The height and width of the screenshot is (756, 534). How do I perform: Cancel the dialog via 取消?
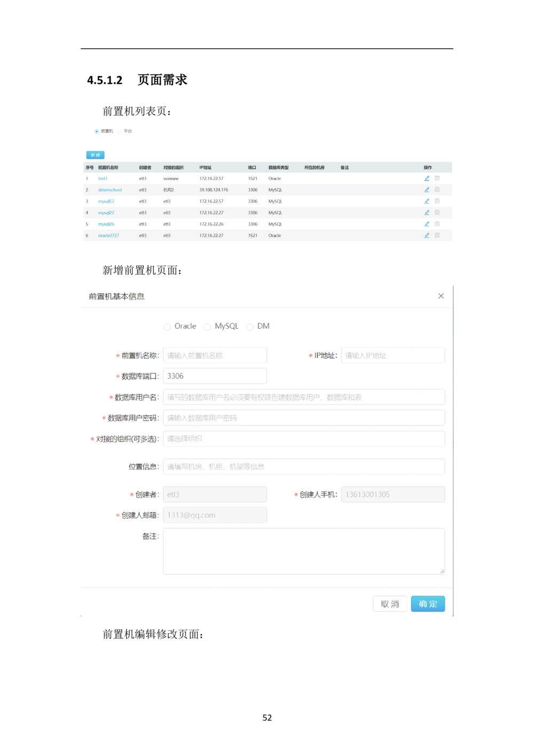click(390, 604)
